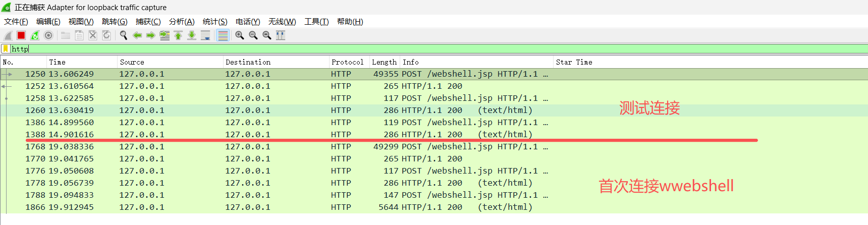Open the 分析(A) menu
Viewport: 868px width, 225px height.
coord(181,22)
